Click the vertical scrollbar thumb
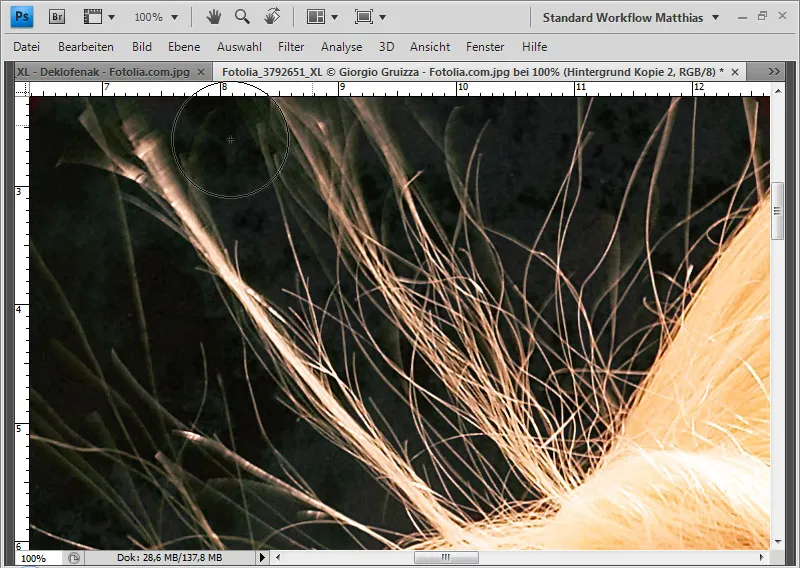Viewport: 800px width, 568px height. (x=778, y=211)
